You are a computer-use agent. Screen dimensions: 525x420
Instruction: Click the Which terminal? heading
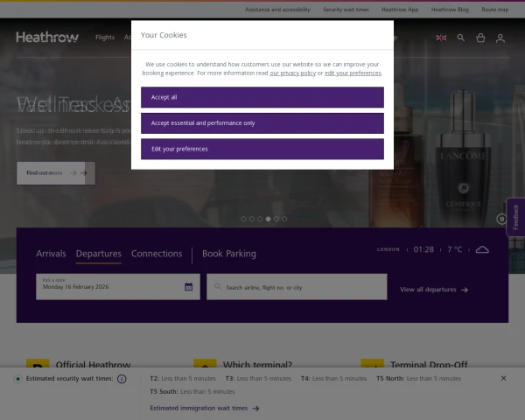[x=257, y=364]
